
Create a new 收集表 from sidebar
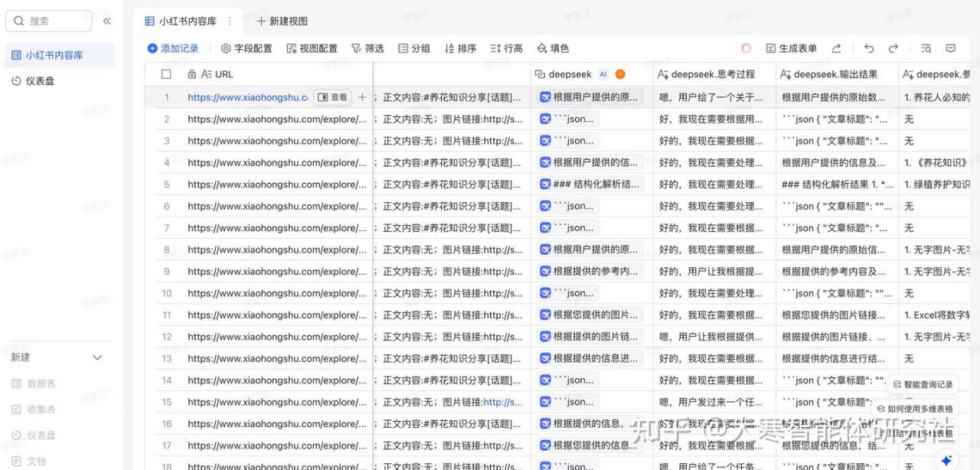point(34,410)
